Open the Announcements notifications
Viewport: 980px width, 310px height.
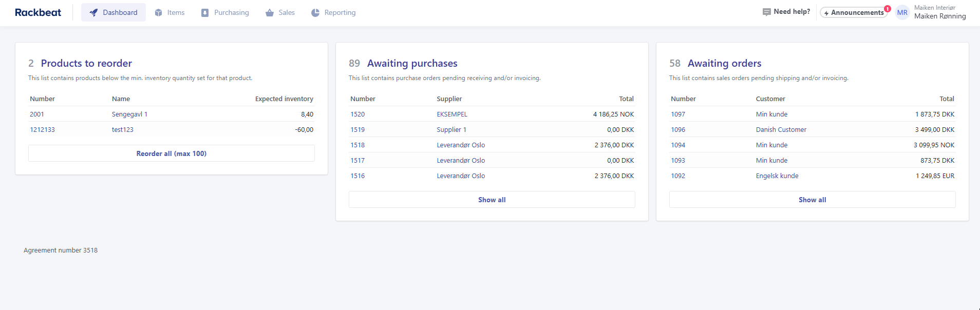tap(854, 12)
